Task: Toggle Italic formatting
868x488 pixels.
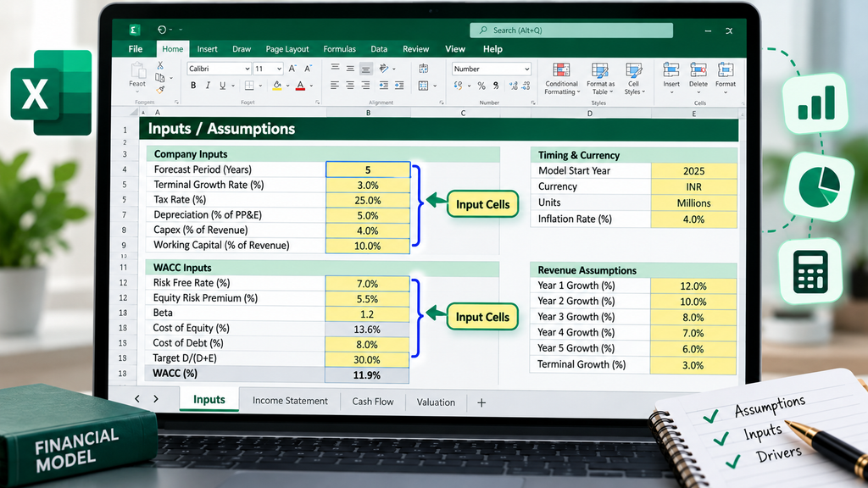Action: coord(208,86)
